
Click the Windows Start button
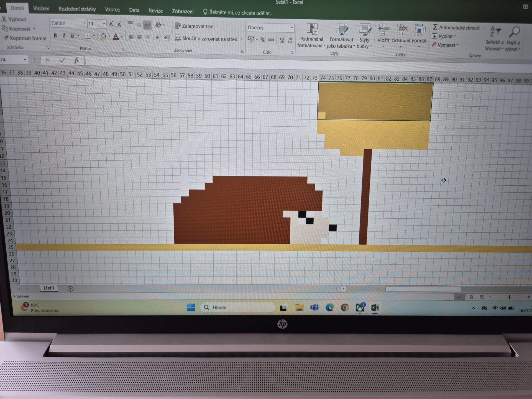click(x=191, y=307)
